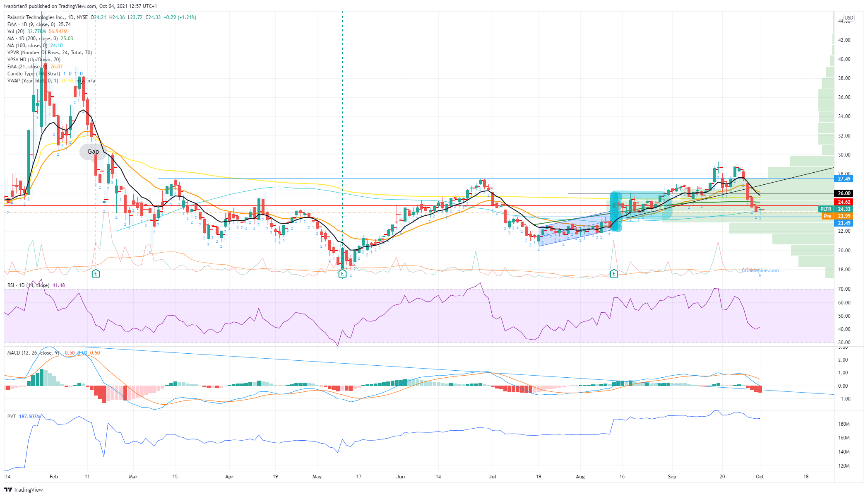Click the blue 27.49 price label

[x=844, y=179]
